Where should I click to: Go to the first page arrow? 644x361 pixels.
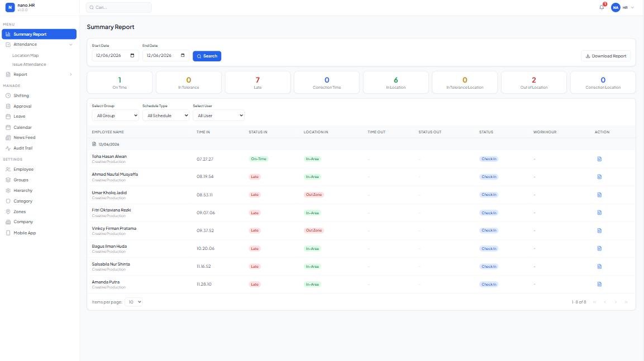point(595,302)
